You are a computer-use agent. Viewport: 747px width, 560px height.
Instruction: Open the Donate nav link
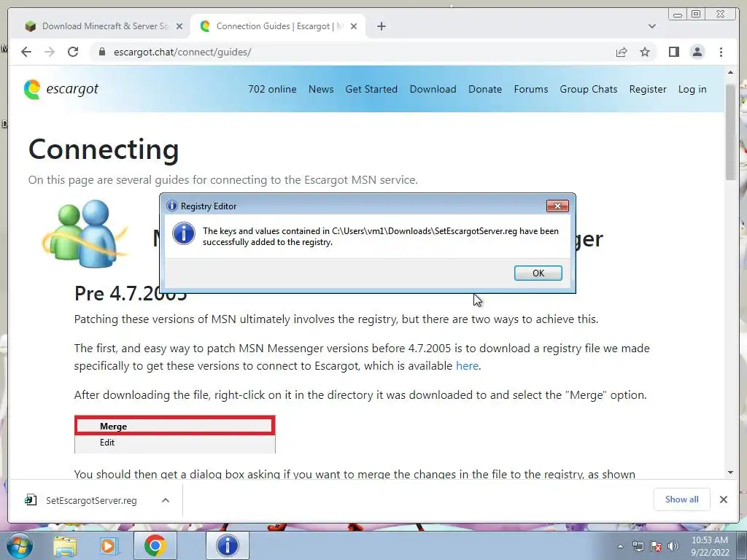point(485,89)
